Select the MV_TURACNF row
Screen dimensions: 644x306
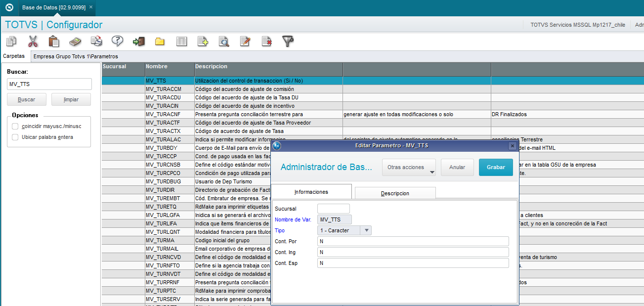pyautogui.click(x=373, y=114)
